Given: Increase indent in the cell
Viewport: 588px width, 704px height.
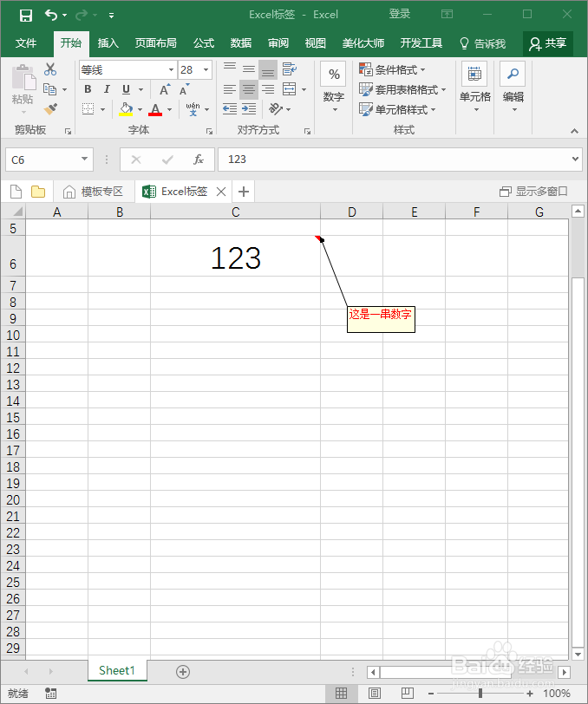Looking at the screenshot, I should click(248, 108).
